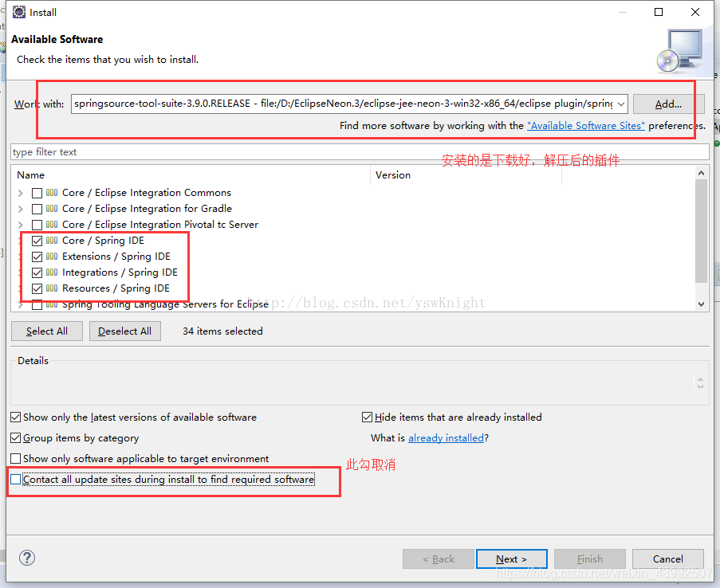Select the Integrations / Spring IDE row text
This screenshot has width=720, height=588.
120,272
